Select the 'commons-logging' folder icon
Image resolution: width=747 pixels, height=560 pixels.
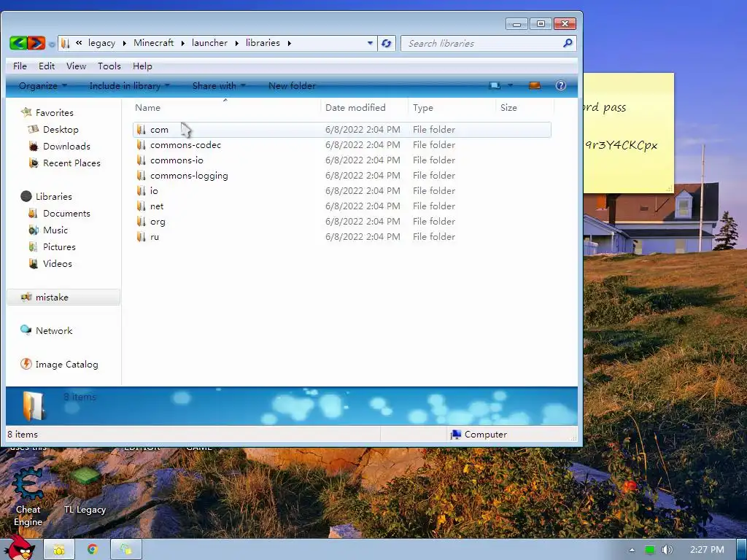tap(141, 175)
